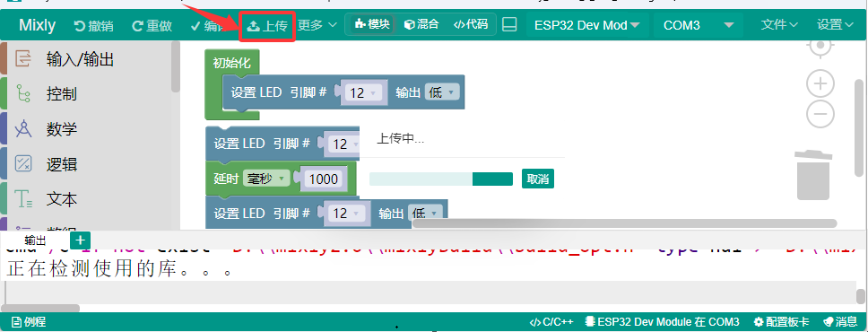Switch to 混合 mixed view
The image size is (868, 332).
pyautogui.click(x=421, y=24)
